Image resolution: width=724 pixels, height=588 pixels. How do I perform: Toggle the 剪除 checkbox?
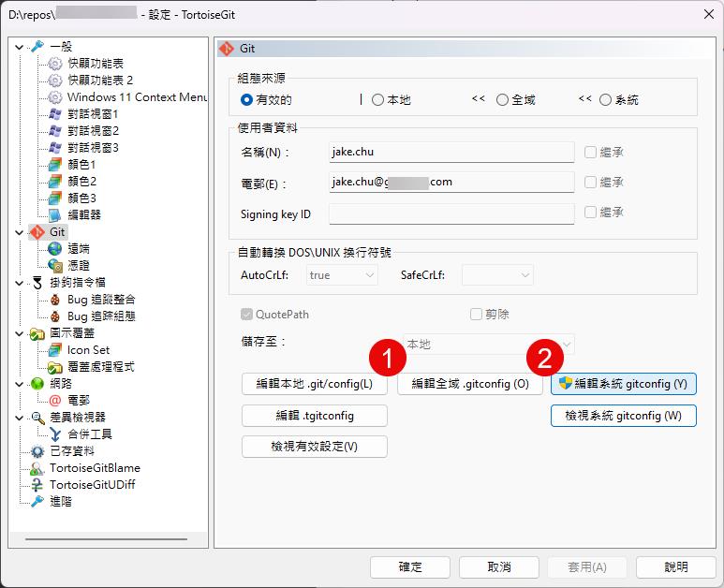click(476, 315)
